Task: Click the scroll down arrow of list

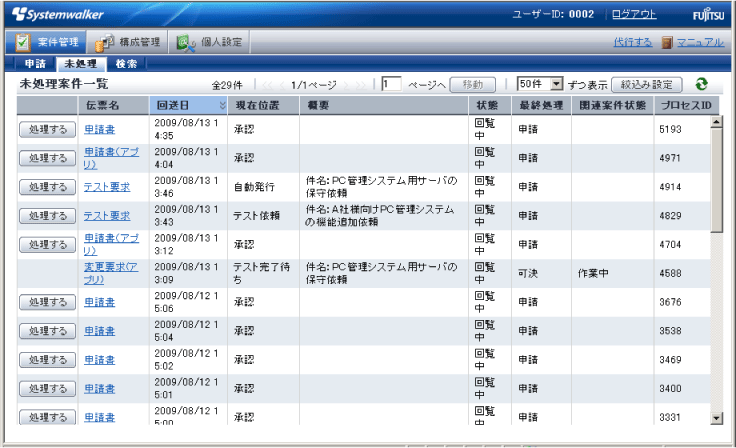Action: pyautogui.click(x=715, y=417)
